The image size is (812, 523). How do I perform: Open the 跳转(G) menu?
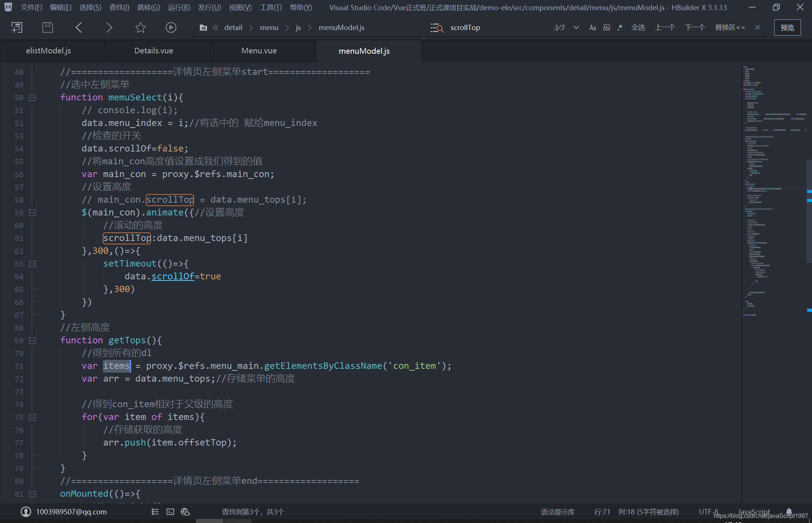[x=148, y=8]
